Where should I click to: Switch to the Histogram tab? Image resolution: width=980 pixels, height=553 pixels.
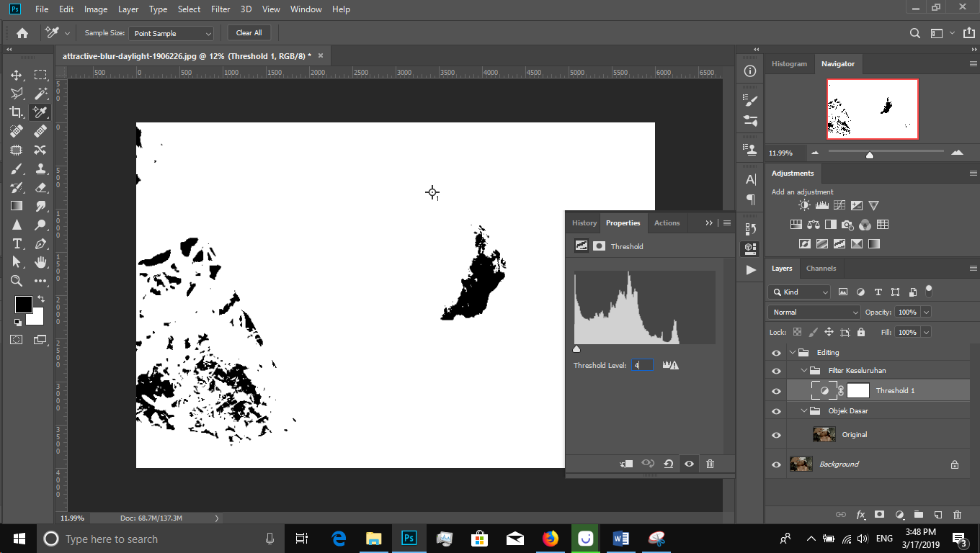(x=789, y=63)
